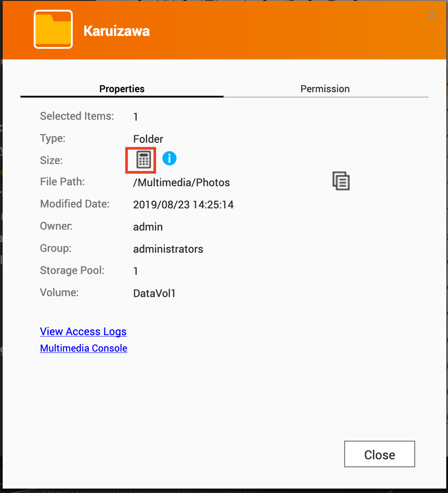Click the yellow folder icon in header
Image resolution: width=448 pixels, height=493 pixels.
53,30
